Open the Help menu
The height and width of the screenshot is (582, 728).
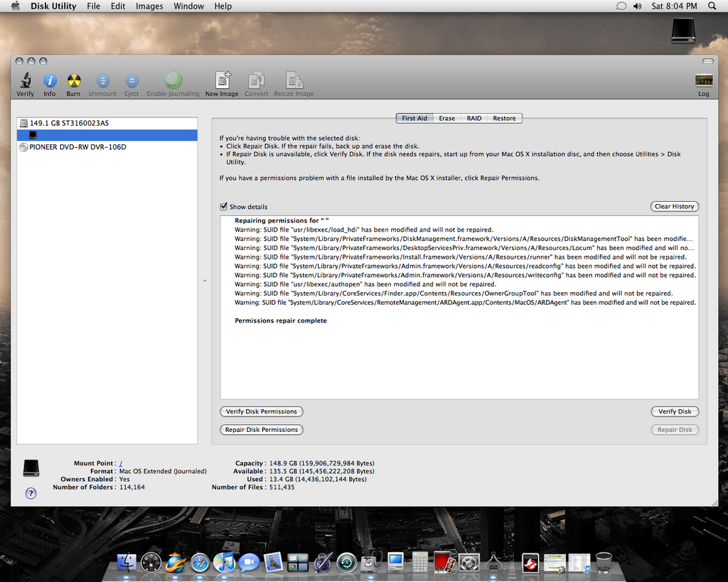click(223, 6)
